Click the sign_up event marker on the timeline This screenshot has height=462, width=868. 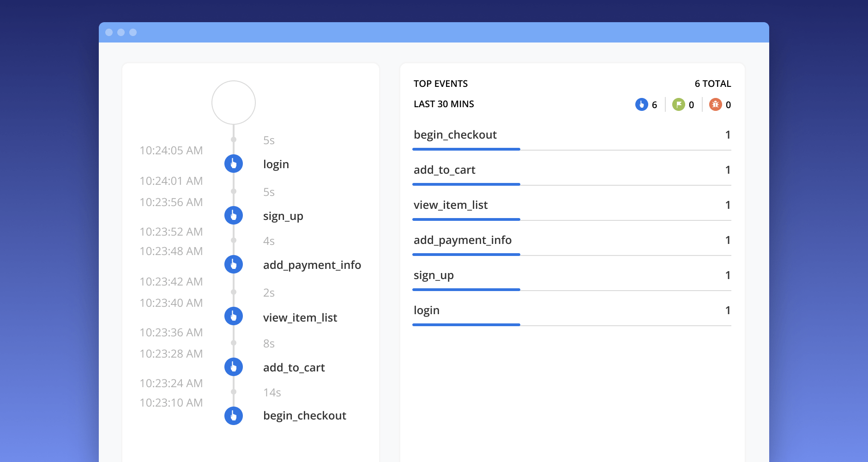[x=233, y=215]
